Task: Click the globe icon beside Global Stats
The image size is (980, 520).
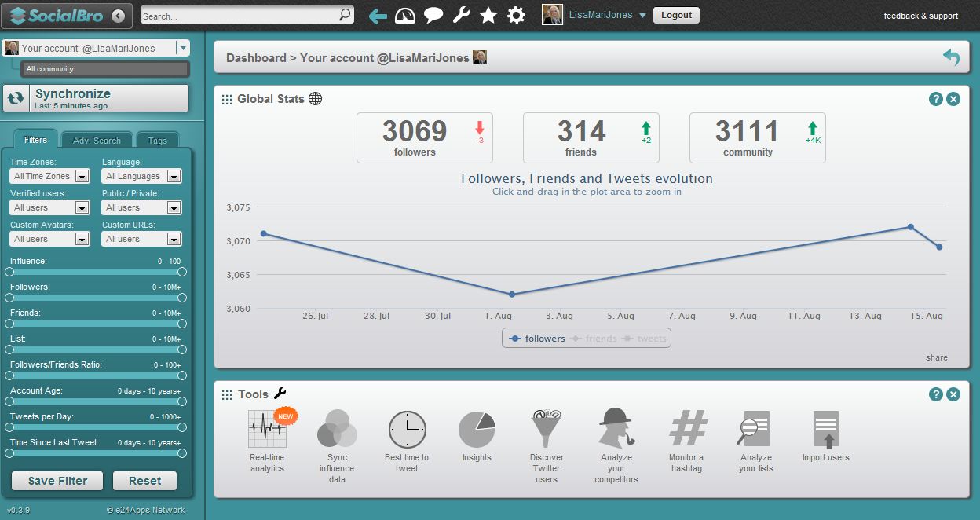Action: point(315,99)
